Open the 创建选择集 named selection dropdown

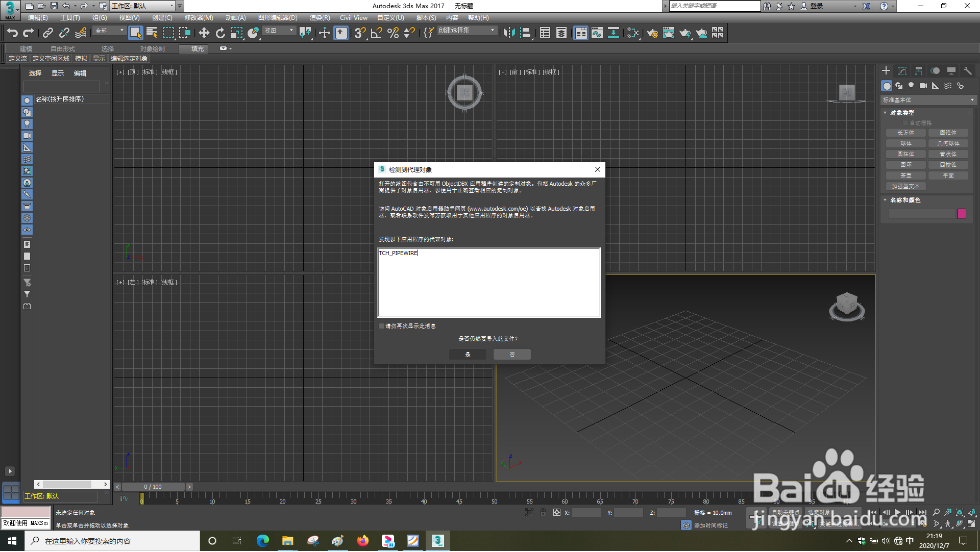[x=467, y=31]
